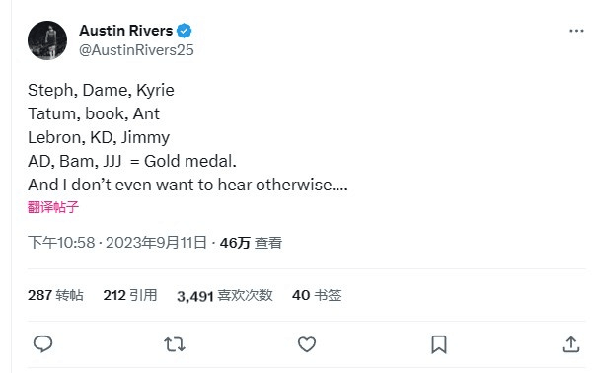The height and width of the screenshot is (373, 600).
Task: Bookmark this post with bookmark icon
Action: (439, 344)
